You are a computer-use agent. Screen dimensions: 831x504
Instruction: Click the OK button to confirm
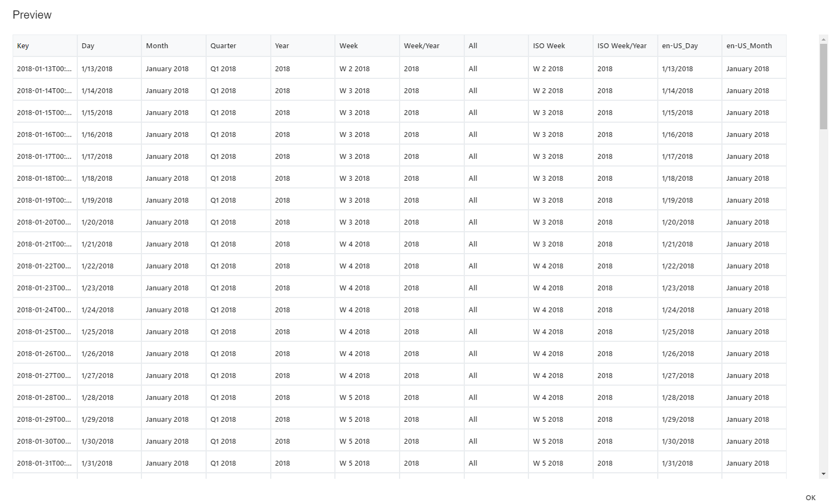point(811,497)
